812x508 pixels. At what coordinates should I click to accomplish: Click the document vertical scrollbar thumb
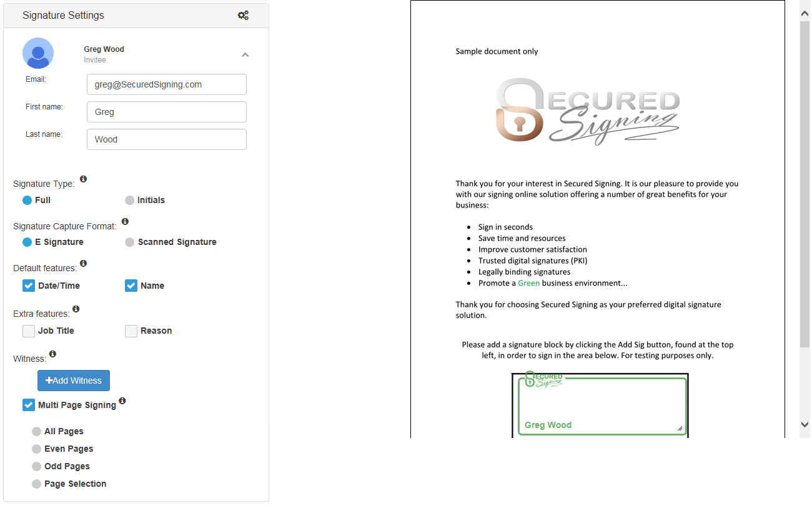(805, 184)
